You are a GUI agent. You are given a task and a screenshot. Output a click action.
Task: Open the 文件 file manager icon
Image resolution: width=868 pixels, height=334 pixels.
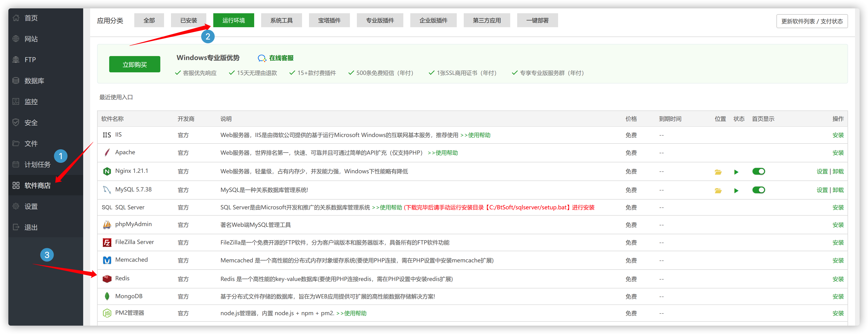pos(16,143)
